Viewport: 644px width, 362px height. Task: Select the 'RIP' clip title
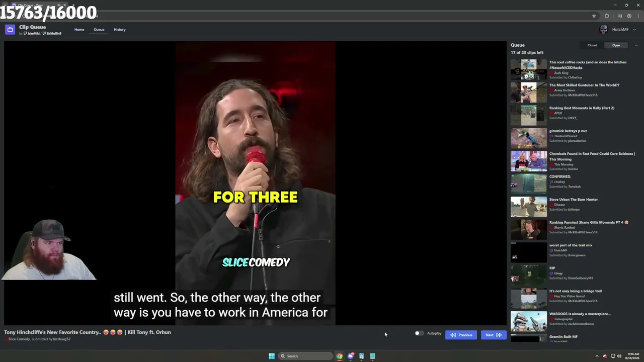[552, 268]
